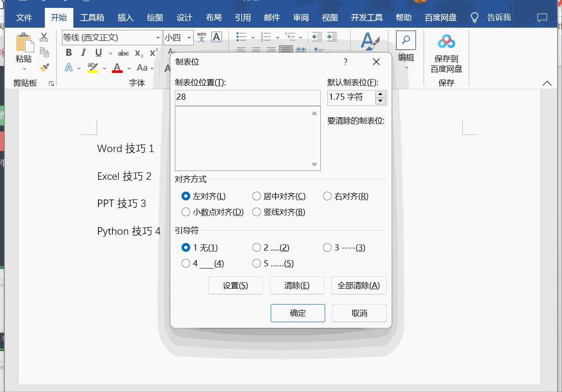Open the font size dropdown
This screenshot has height=392, width=562.
[x=189, y=38]
